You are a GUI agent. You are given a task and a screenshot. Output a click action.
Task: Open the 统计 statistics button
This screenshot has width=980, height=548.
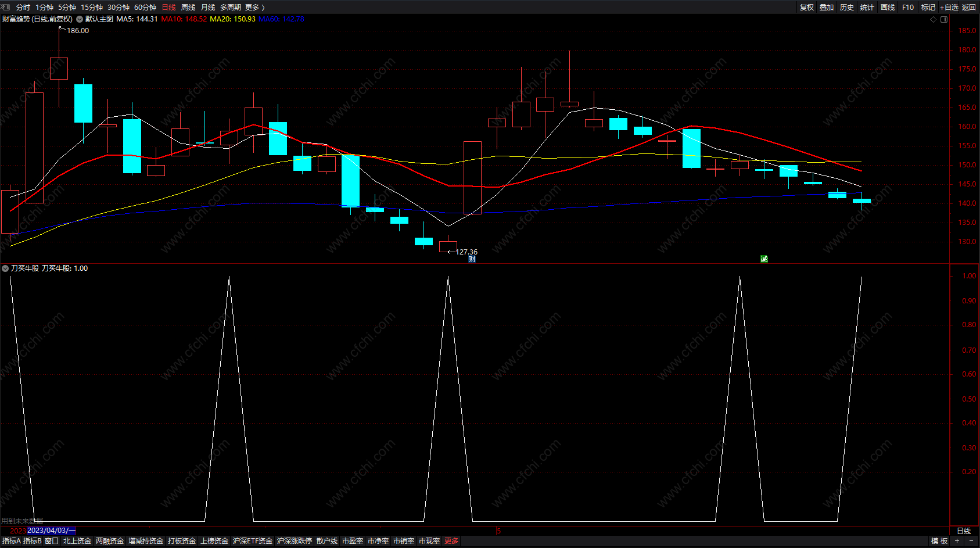867,8
